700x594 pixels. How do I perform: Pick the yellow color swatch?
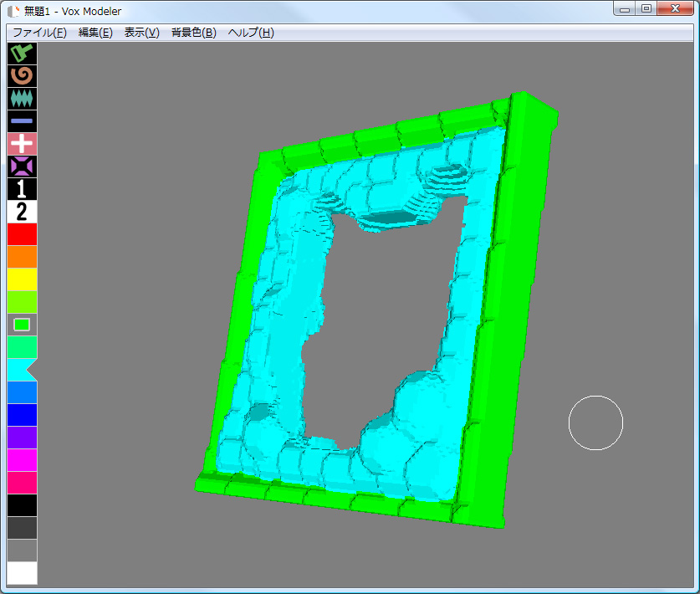click(22, 279)
